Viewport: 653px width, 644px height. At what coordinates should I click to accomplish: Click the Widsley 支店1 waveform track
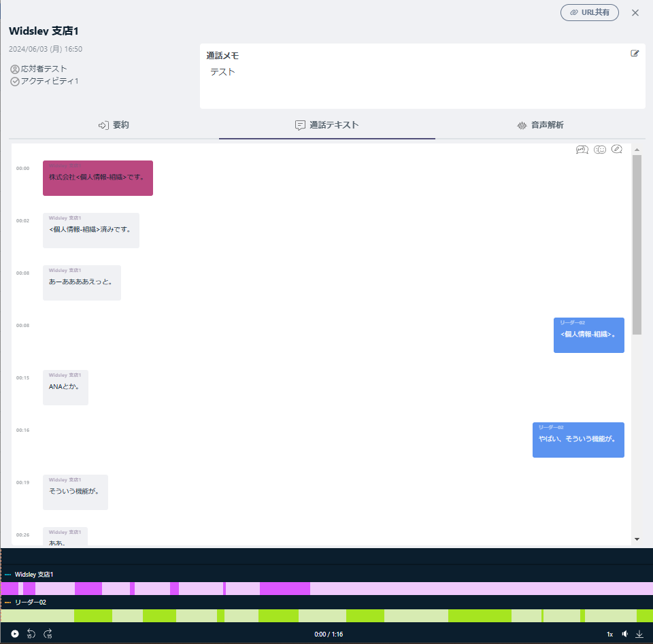point(326,588)
